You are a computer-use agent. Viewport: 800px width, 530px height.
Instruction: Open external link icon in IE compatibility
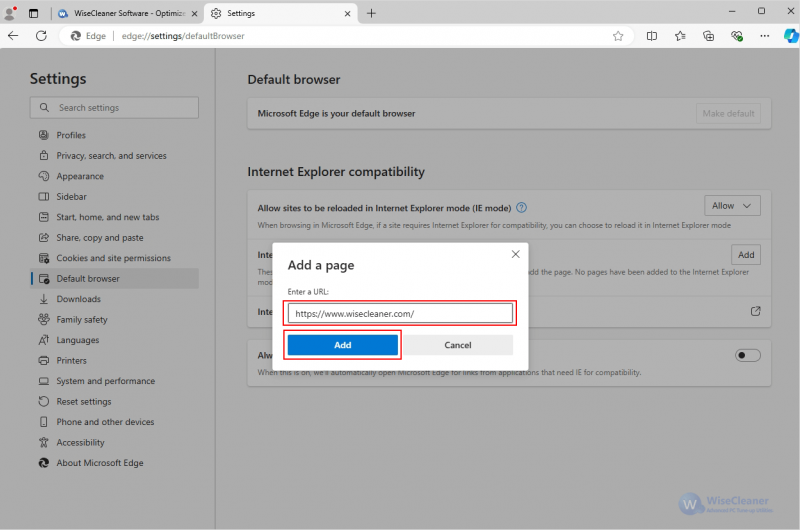pyautogui.click(x=756, y=311)
